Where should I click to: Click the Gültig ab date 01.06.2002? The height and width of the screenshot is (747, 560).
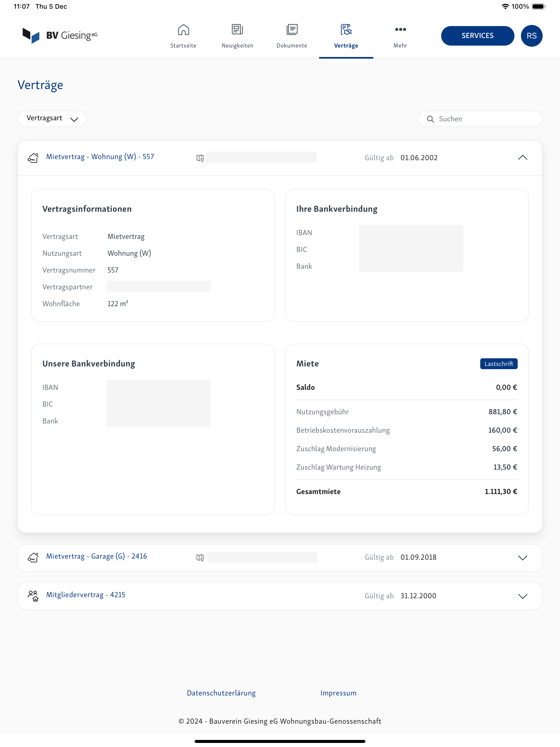pyautogui.click(x=419, y=158)
